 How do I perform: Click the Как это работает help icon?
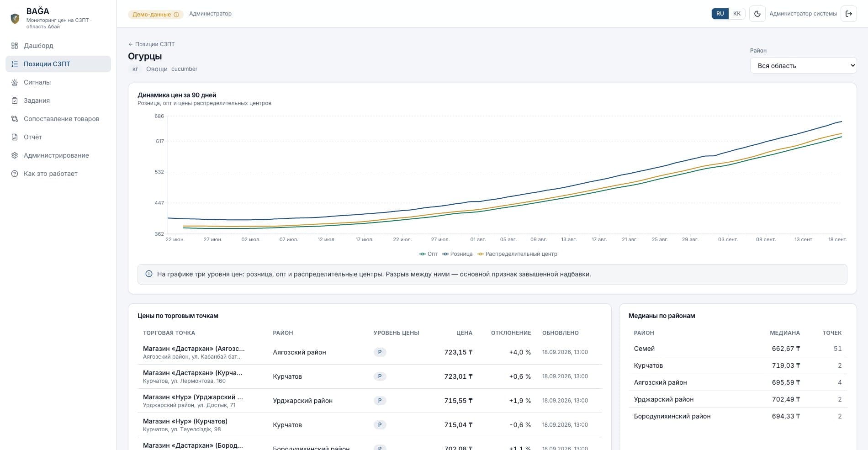pos(15,174)
